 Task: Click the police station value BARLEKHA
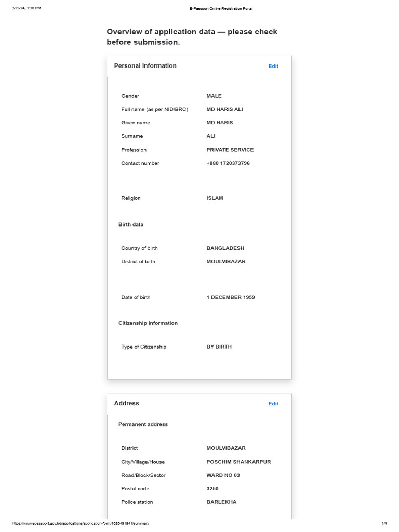(221, 502)
